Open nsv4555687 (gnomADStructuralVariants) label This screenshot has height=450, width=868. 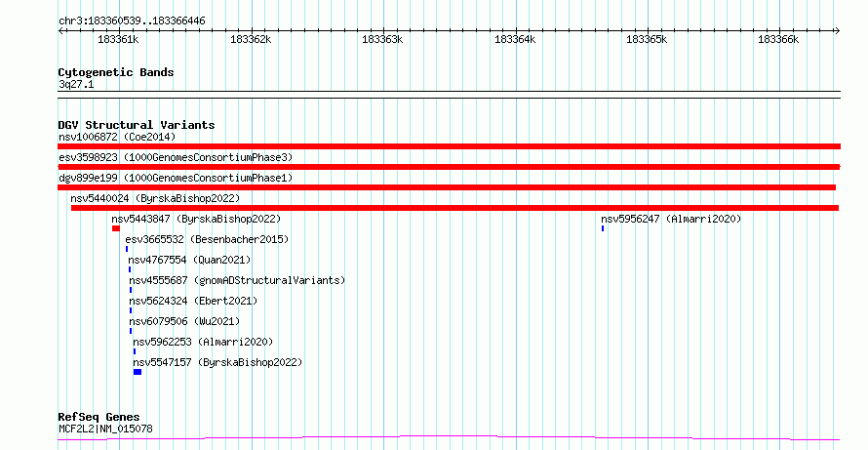(x=237, y=280)
